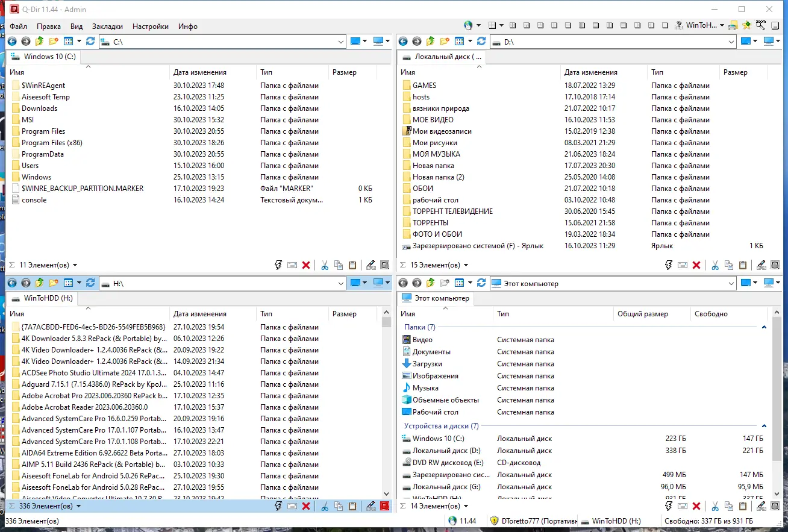Open the Этот компьютер address dropdown
This screenshot has width=788, height=532.
click(x=731, y=283)
